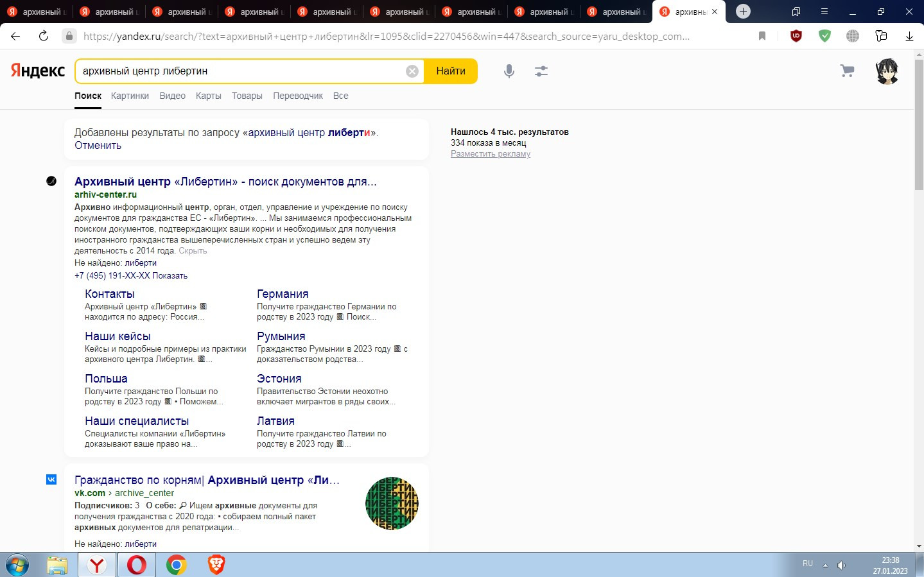Open the shopping cart icon
This screenshot has height=577, width=924.
pos(848,71)
